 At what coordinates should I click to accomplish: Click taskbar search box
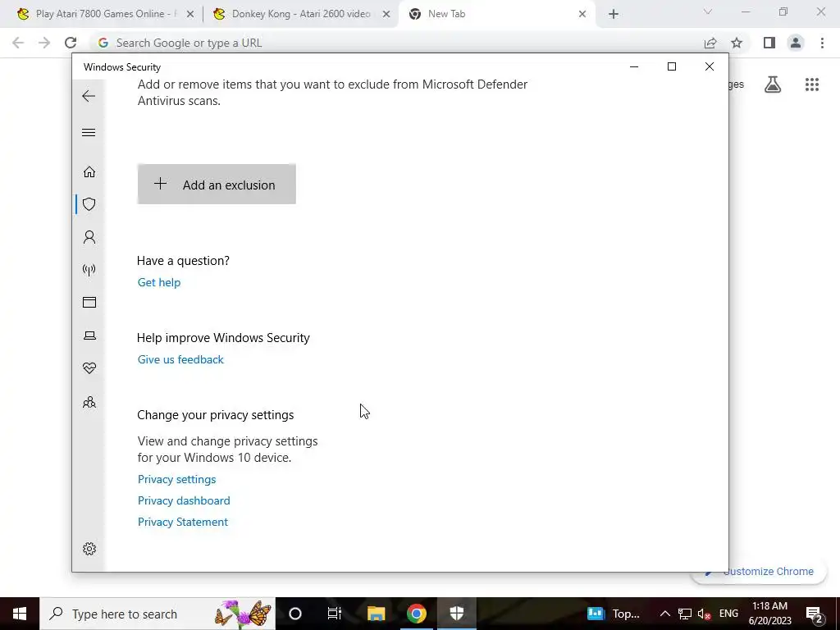click(x=157, y=614)
